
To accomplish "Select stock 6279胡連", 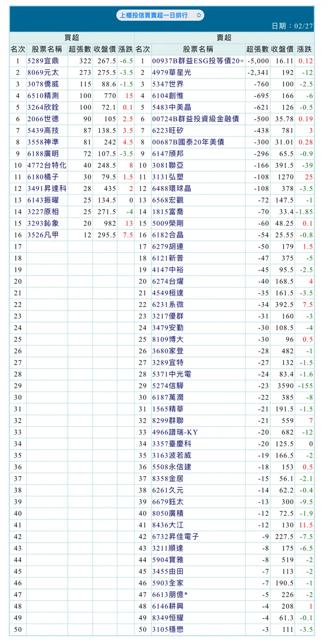I will tap(168, 246).
